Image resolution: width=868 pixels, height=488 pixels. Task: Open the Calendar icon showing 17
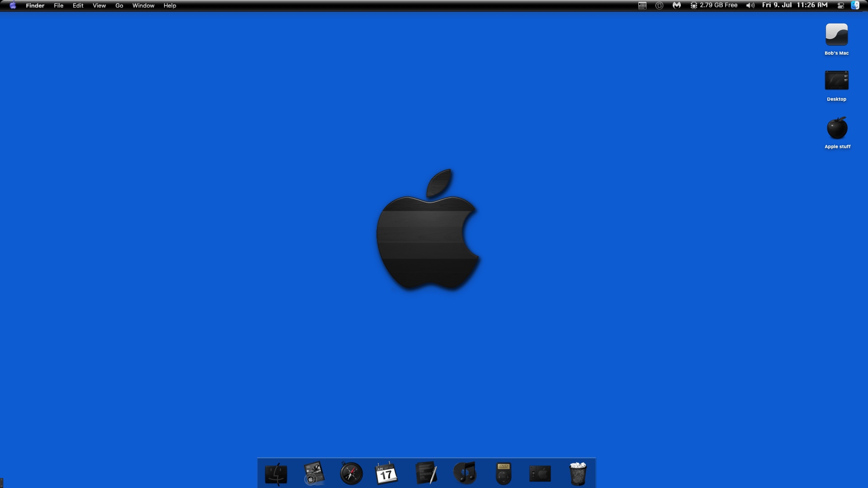coord(387,474)
